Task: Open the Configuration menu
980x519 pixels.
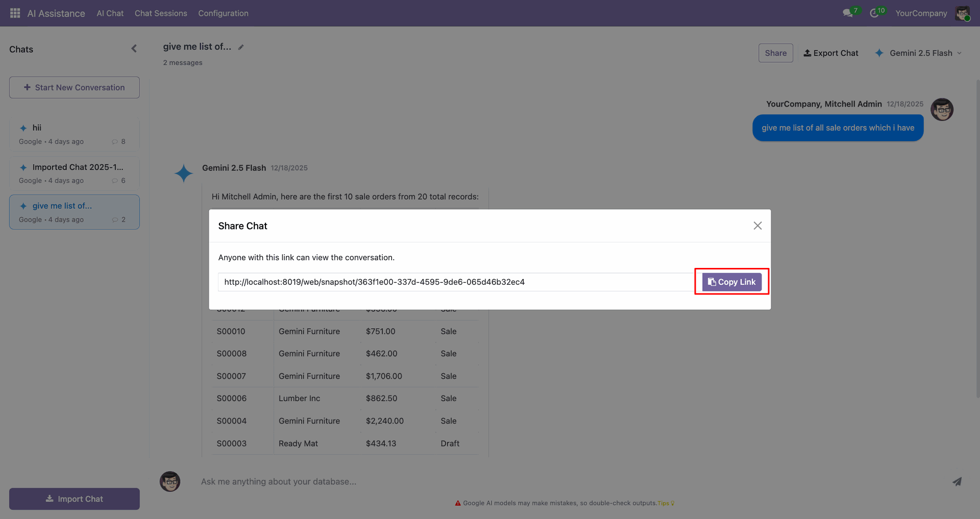Action: pos(223,13)
